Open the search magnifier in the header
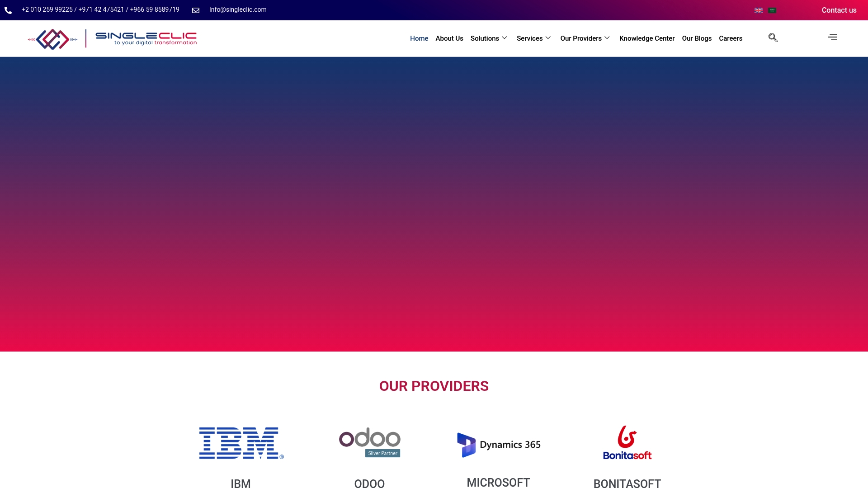868x488 pixels. pos(773,38)
